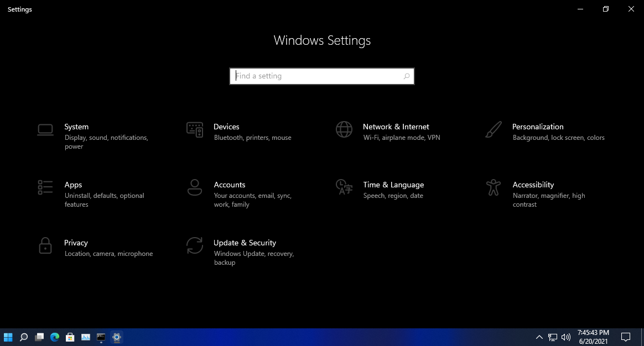
Task: Click 'Bluetooth, printers, mouse' description
Action: pos(253,138)
